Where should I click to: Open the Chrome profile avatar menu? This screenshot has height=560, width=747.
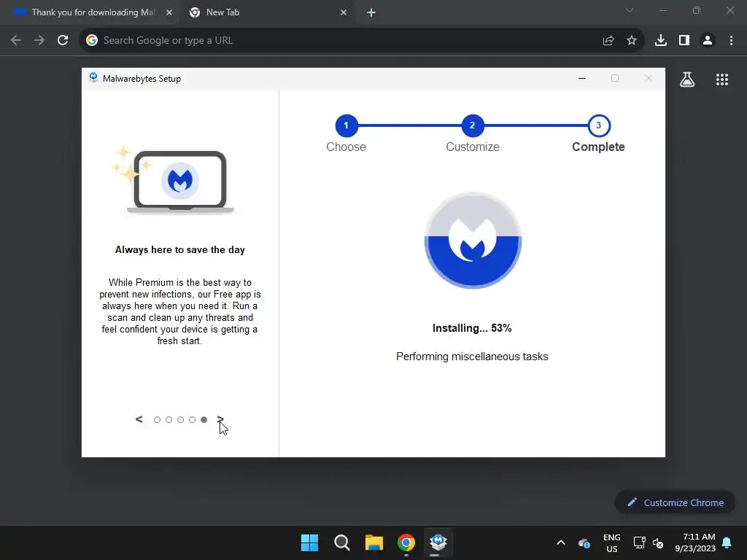tap(708, 41)
